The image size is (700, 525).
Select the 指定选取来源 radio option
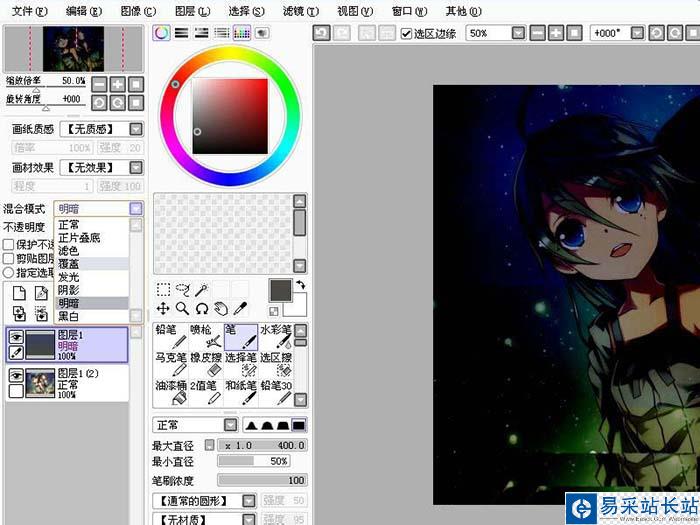click(x=8, y=272)
